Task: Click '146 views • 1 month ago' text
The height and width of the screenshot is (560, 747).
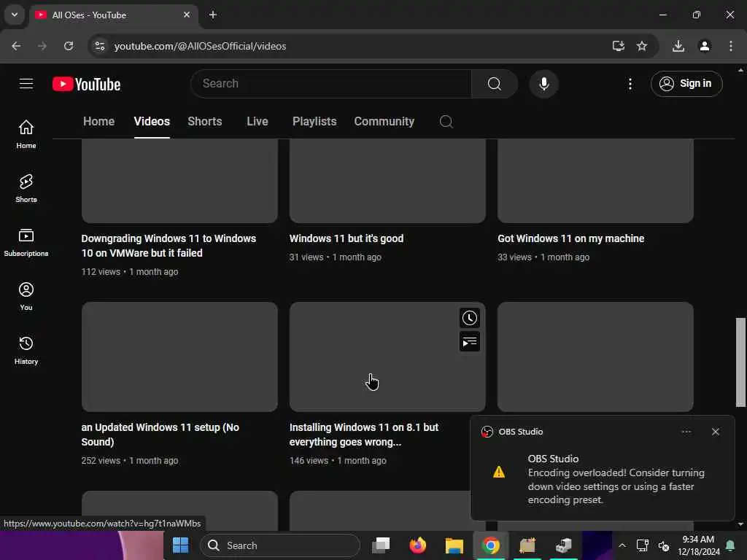Action: (x=338, y=461)
